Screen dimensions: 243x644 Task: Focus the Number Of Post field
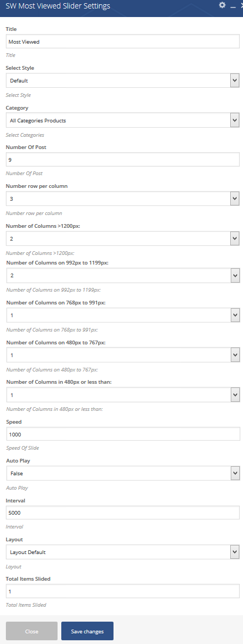pos(123,160)
